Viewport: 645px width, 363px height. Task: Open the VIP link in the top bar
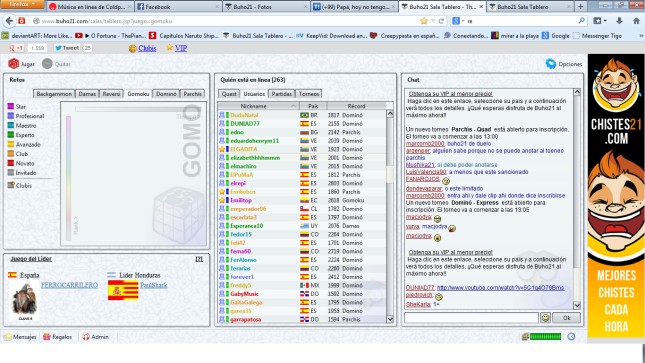tap(181, 48)
